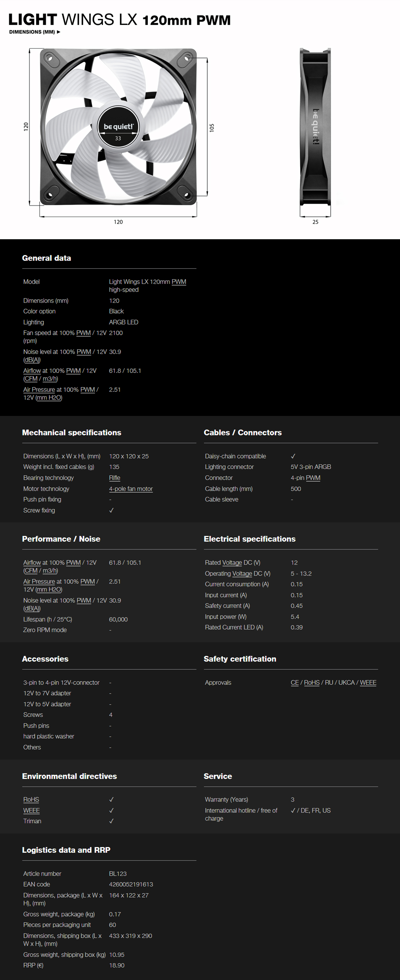Select hotline value DE, FR, US
Image resolution: width=400 pixels, height=980 pixels.
click(316, 811)
